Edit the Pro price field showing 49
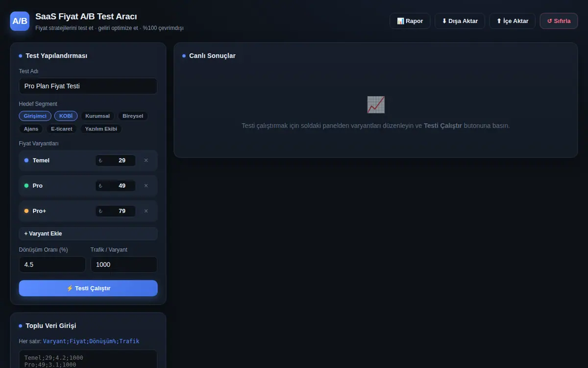 click(x=116, y=185)
